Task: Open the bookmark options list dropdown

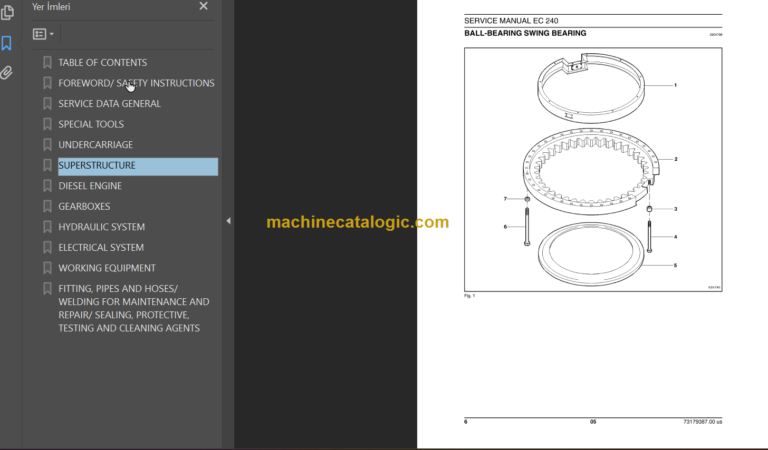Action: tap(43, 34)
